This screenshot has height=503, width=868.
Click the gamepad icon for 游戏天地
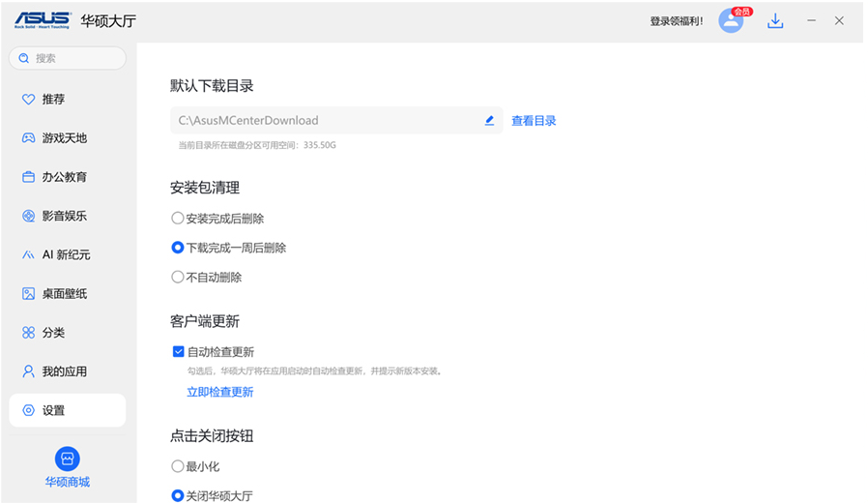pos(28,138)
